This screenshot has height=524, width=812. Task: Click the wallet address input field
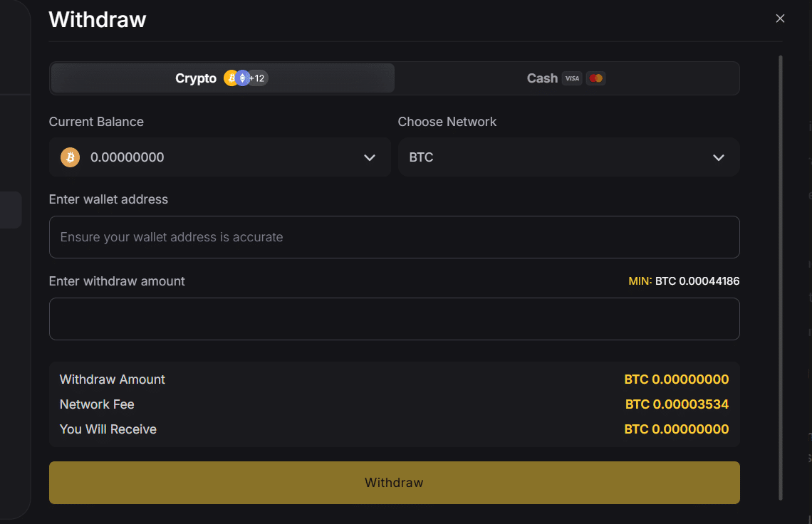pos(394,237)
